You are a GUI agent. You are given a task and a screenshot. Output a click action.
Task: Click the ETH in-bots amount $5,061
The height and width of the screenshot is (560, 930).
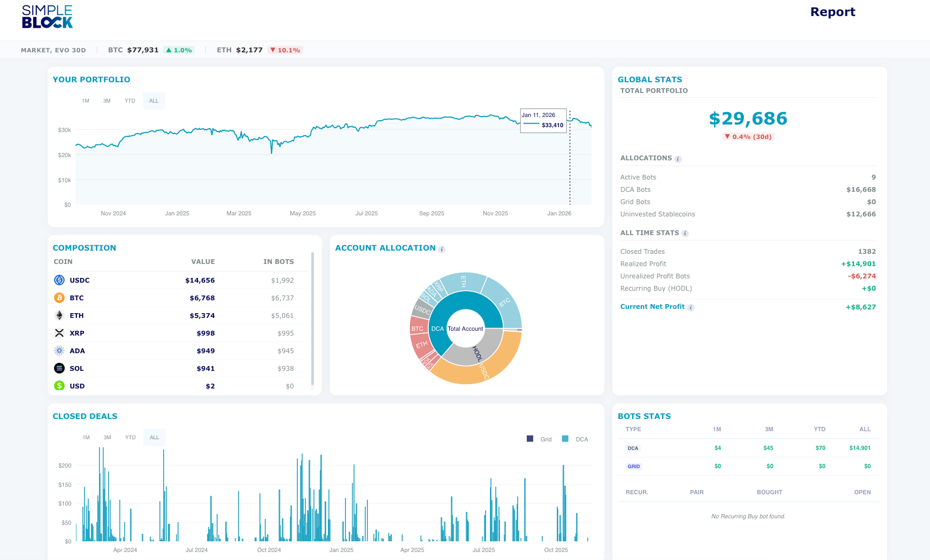coord(282,316)
